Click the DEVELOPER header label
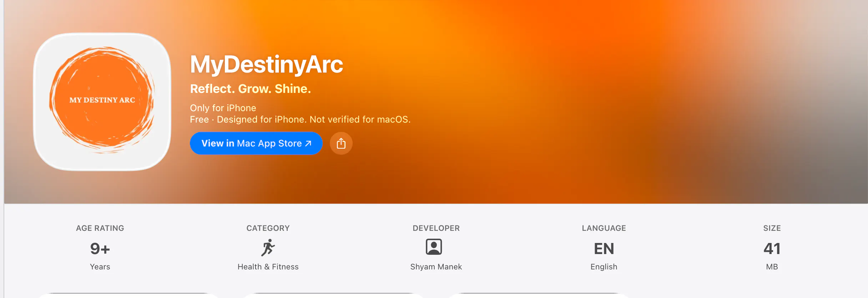868x298 pixels. click(x=436, y=228)
